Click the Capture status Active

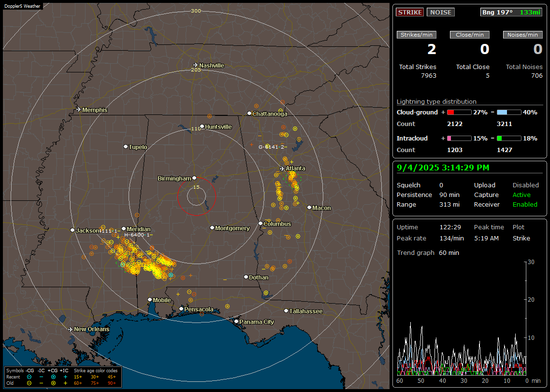[x=521, y=195]
